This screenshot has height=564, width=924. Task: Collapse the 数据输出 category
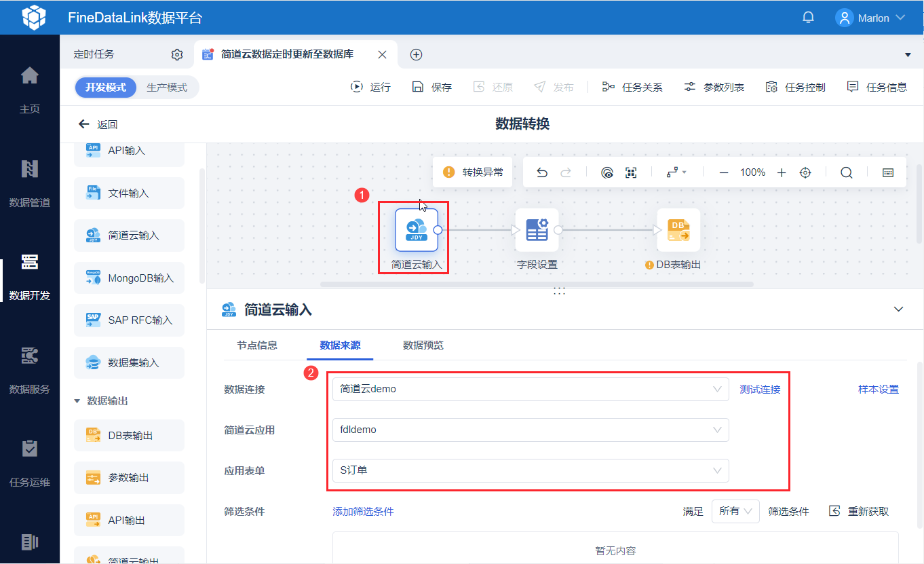tap(77, 401)
